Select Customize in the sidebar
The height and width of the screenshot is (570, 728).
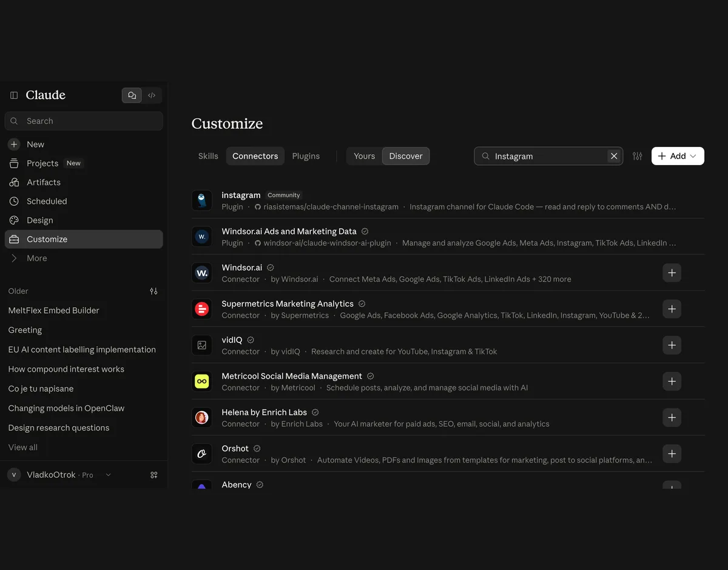[84, 239]
